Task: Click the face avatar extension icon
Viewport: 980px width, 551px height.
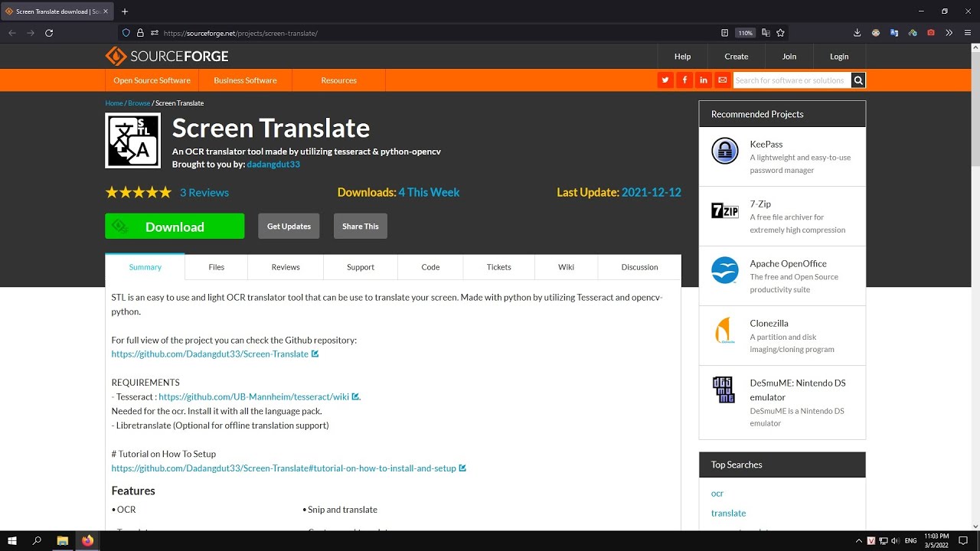Action: pyautogui.click(x=876, y=33)
